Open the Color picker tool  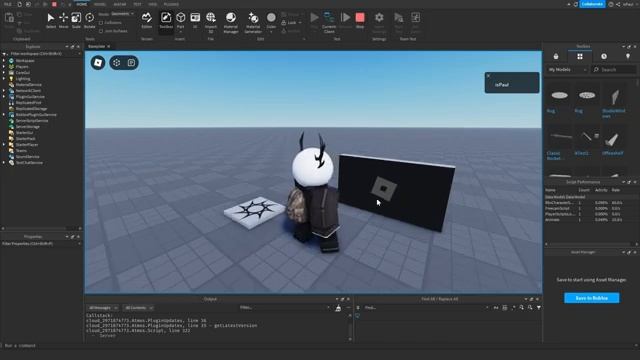271,21
